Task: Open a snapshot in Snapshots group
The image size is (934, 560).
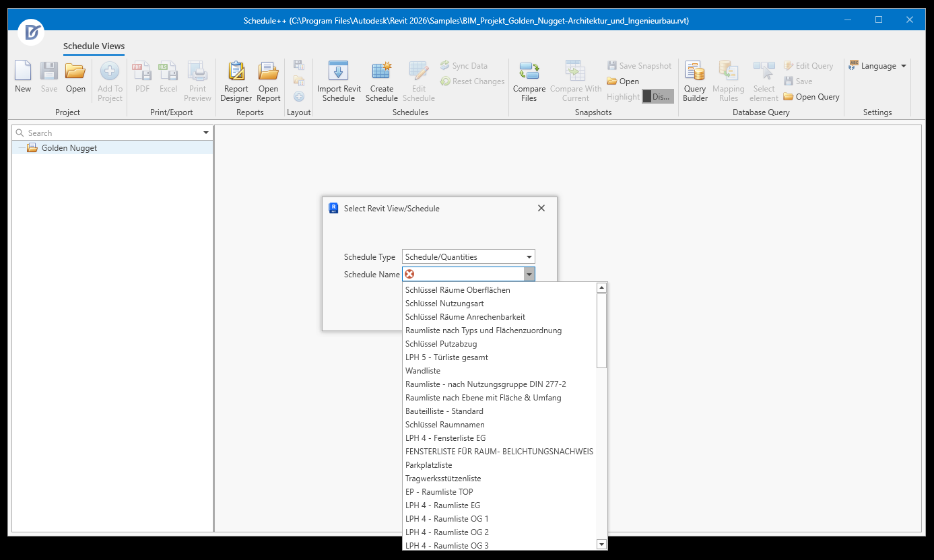Action: 623,81
